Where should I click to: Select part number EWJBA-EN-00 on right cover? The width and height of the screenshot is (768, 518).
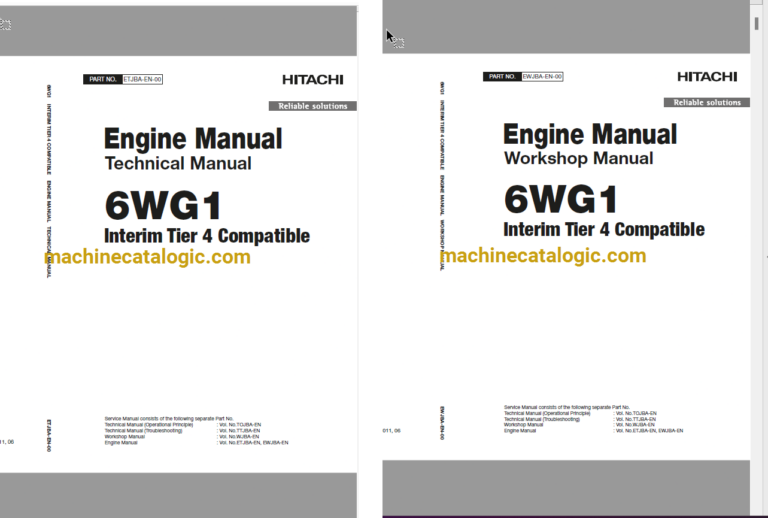pyautogui.click(x=542, y=77)
